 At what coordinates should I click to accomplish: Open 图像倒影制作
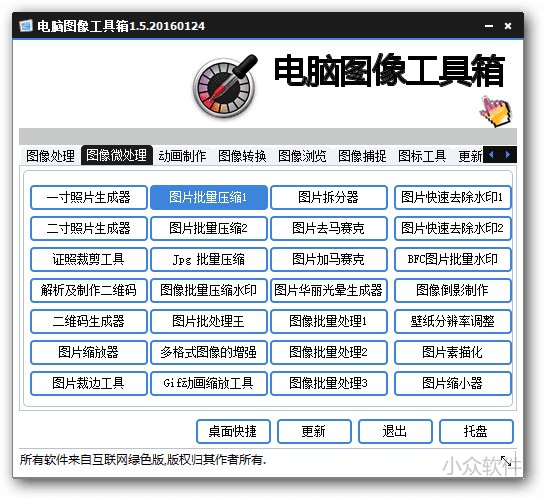452,290
